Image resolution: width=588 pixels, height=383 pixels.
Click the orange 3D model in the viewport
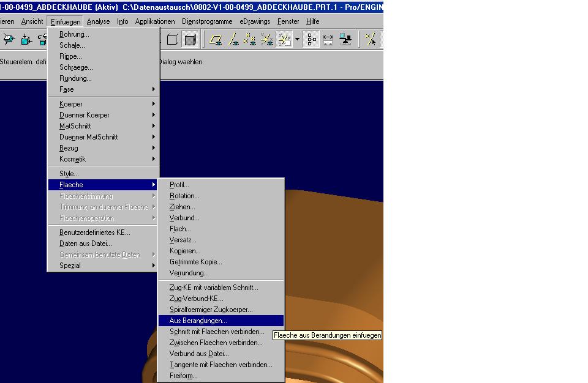[334, 262]
